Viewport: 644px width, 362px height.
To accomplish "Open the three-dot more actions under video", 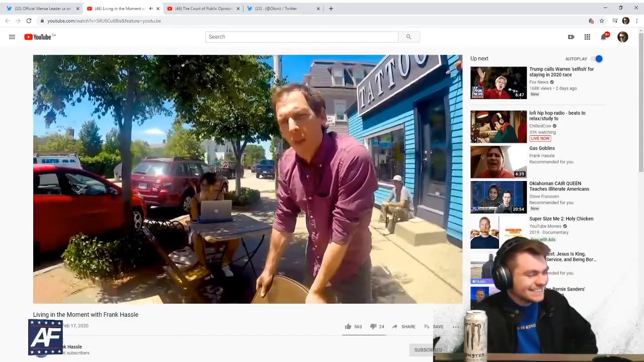I will coord(456,326).
